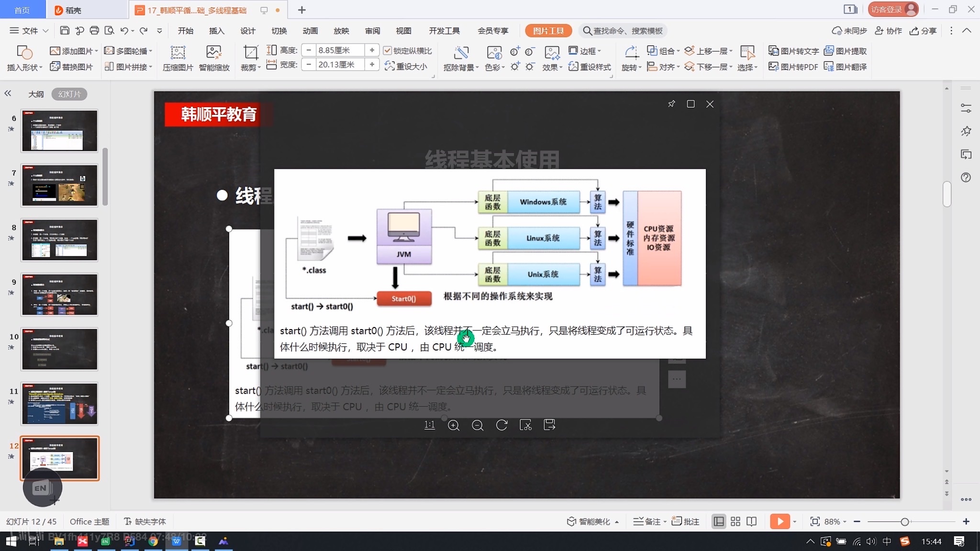Open the 文件 file menu dropdown
The image size is (980, 551).
pyautogui.click(x=29, y=31)
